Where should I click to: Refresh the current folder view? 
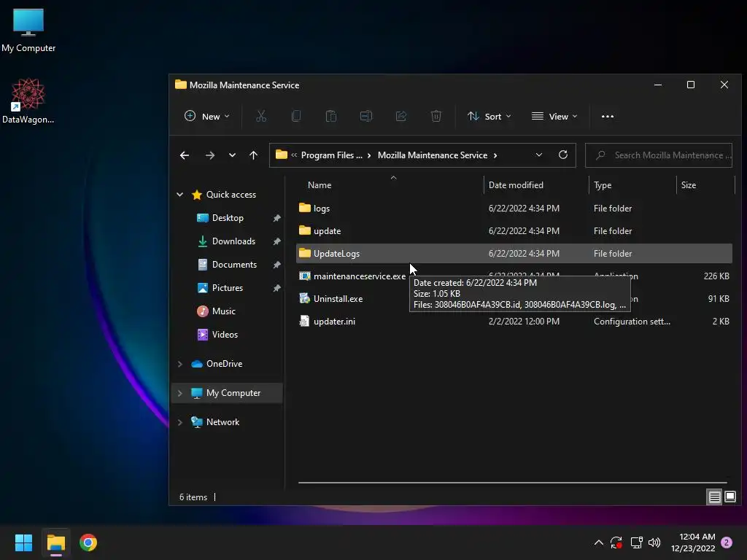(563, 155)
